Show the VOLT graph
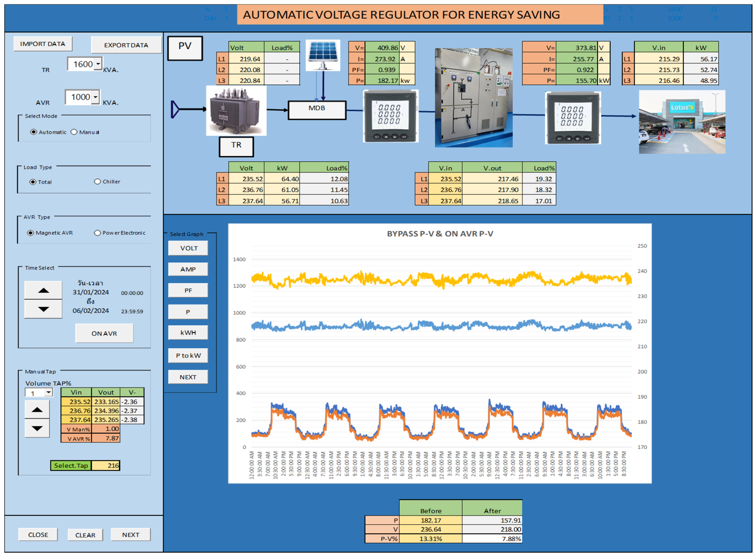Image resolution: width=756 pixels, height=557 pixels. 188,248
